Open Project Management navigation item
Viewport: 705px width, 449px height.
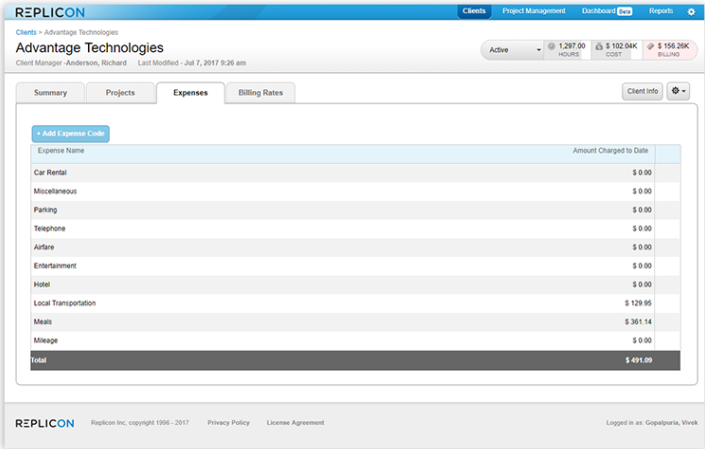(534, 11)
